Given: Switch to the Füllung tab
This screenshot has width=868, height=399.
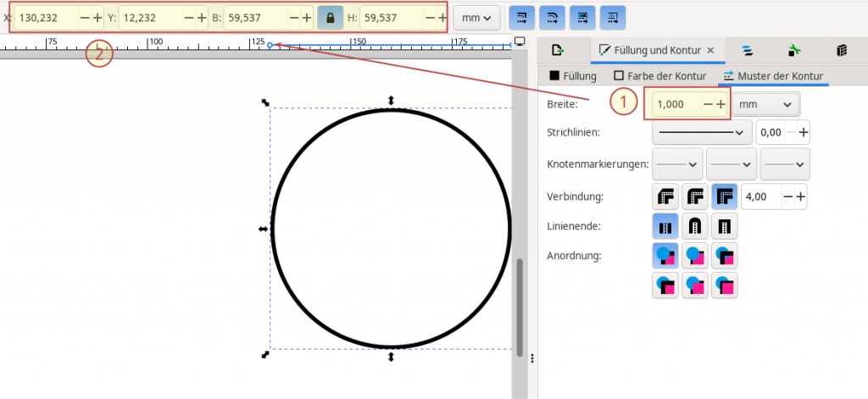Looking at the screenshot, I should tap(573, 76).
